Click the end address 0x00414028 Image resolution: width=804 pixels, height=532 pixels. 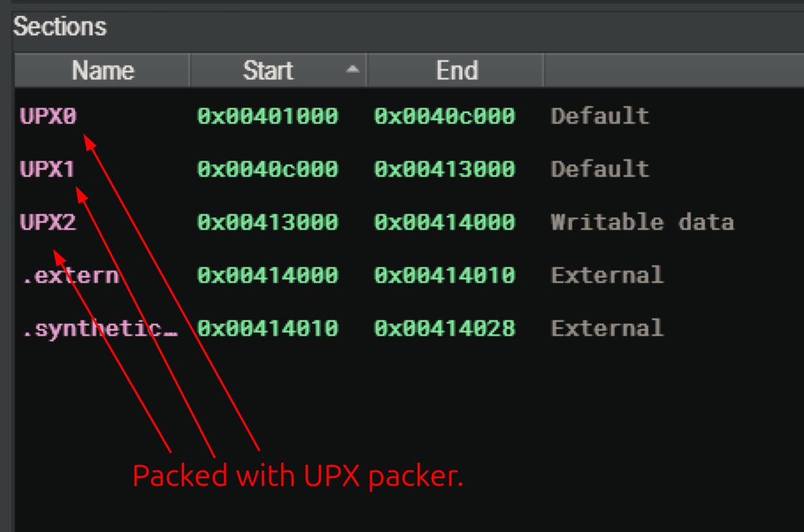[x=444, y=328]
